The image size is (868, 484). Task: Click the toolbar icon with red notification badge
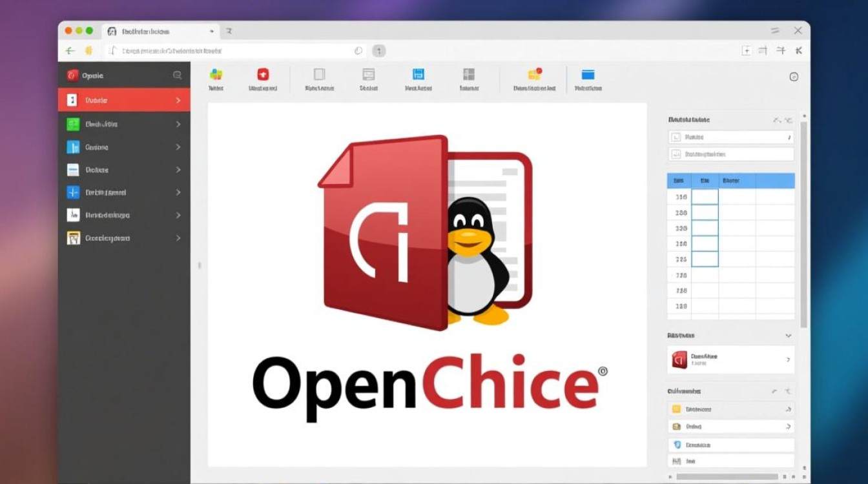[534, 73]
